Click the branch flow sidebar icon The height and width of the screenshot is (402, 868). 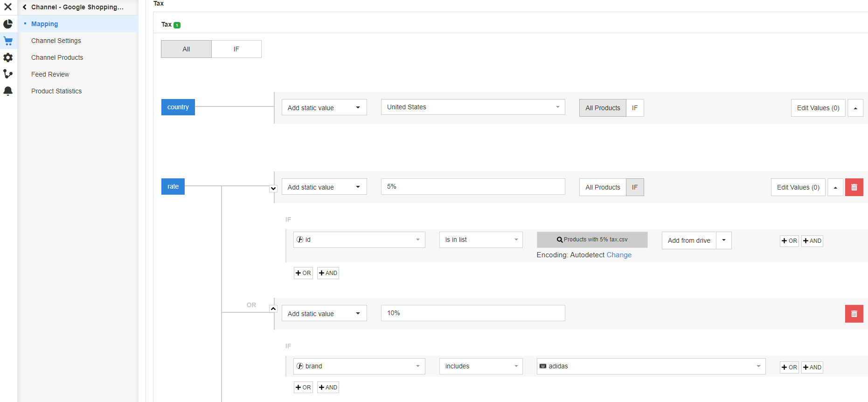8,74
